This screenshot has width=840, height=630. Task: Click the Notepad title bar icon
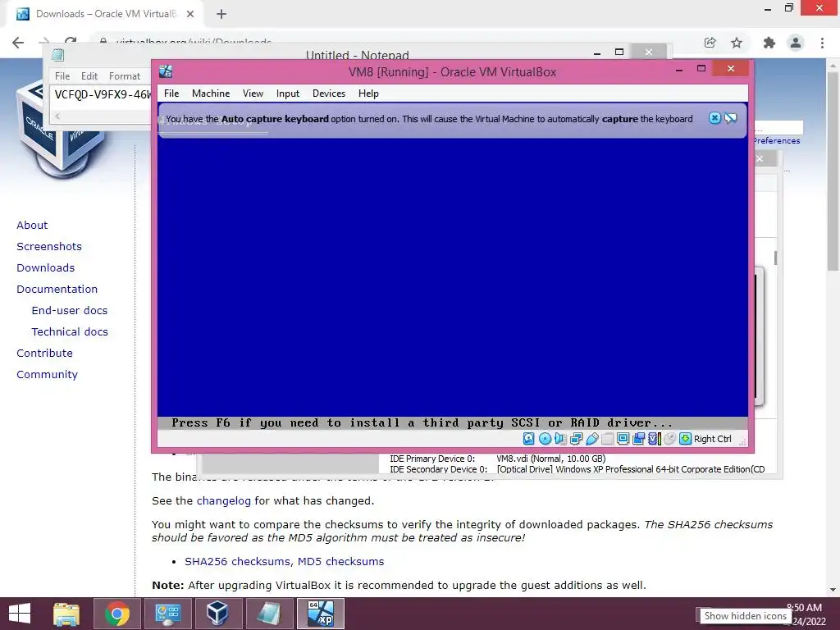click(58, 55)
